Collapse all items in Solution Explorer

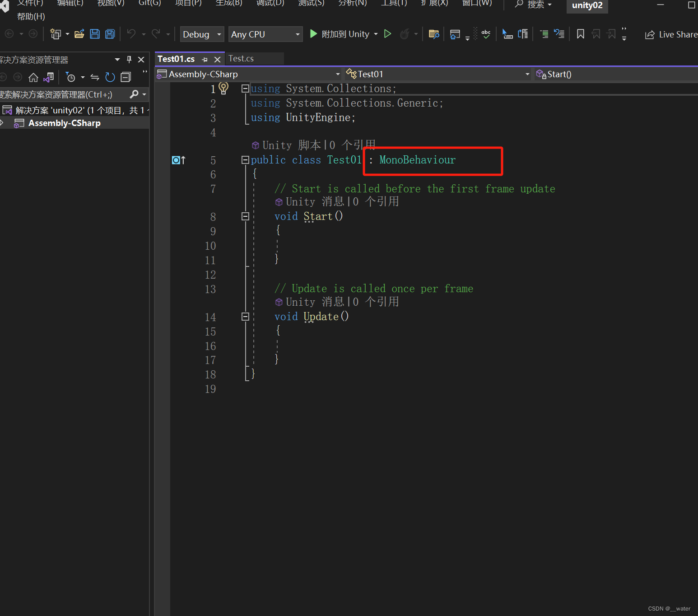[x=126, y=77]
